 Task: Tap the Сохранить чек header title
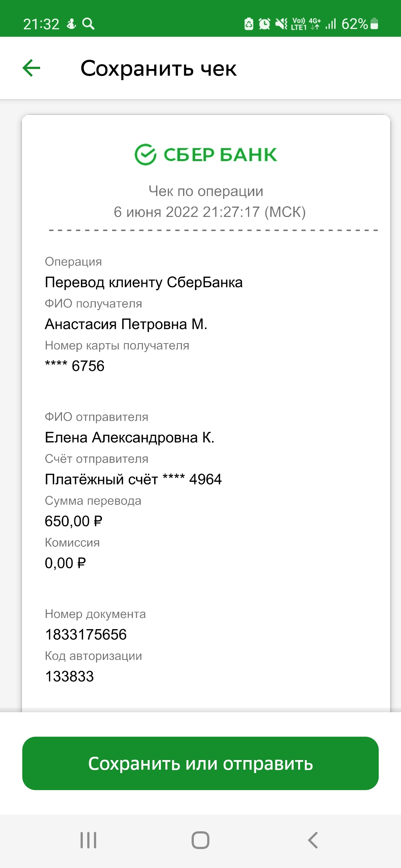click(159, 69)
